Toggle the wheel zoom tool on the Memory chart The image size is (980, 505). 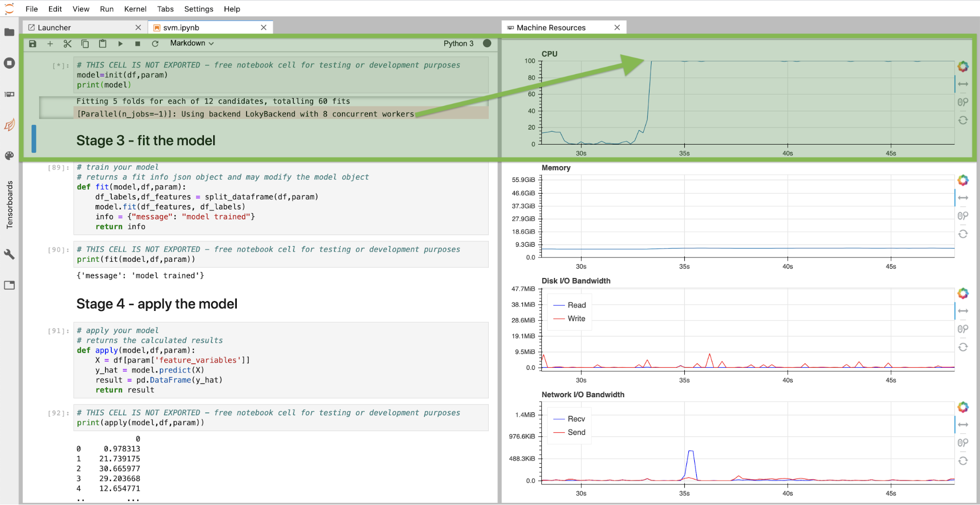click(963, 216)
